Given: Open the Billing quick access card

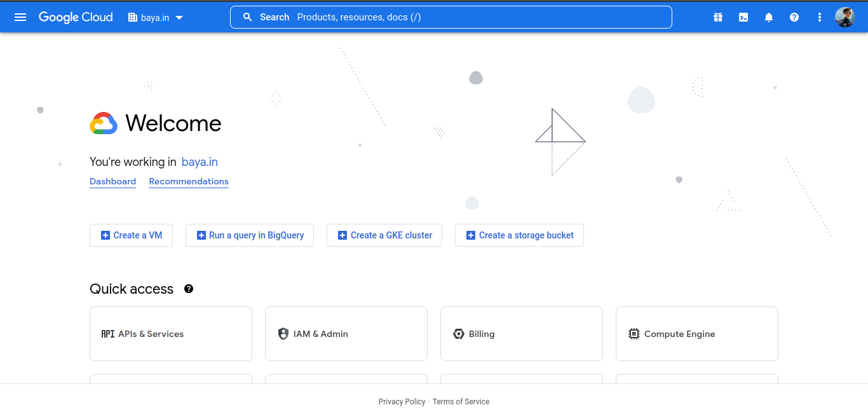Looking at the screenshot, I should [x=522, y=334].
